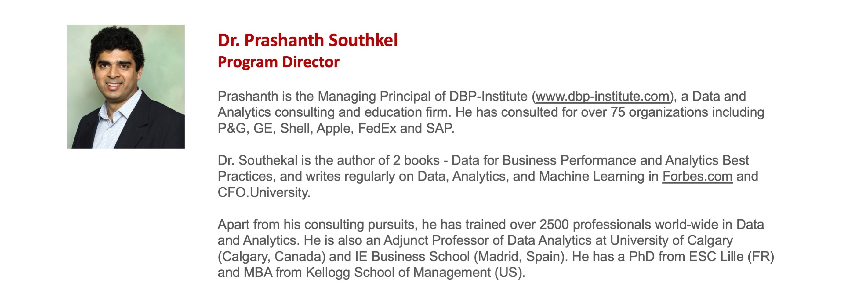Click the DBP-Institute name in the first paragraph

(x=488, y=97)
